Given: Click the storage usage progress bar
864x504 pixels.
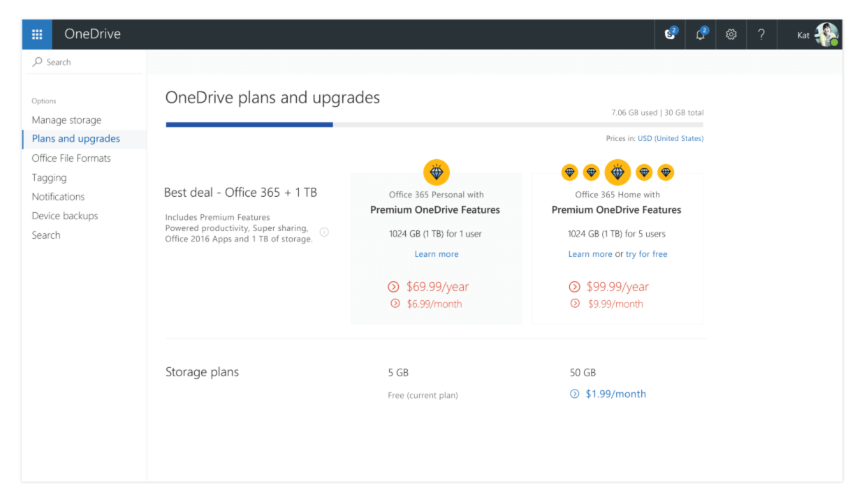Looking at the screenshot, I should pyautogui.click(x=434, y=125).
